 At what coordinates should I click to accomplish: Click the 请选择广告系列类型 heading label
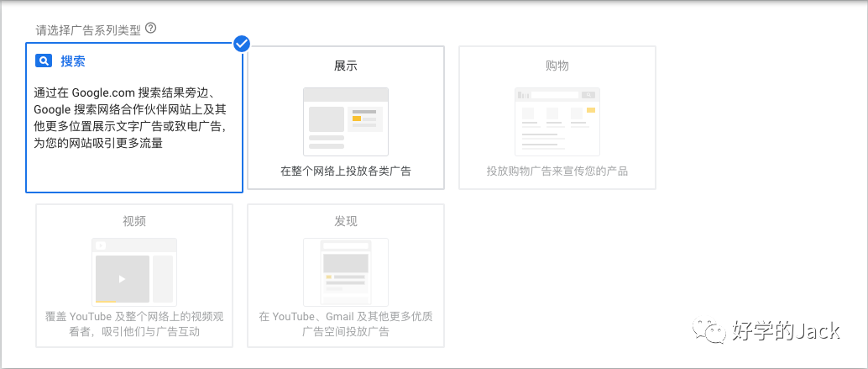[88, 29]
